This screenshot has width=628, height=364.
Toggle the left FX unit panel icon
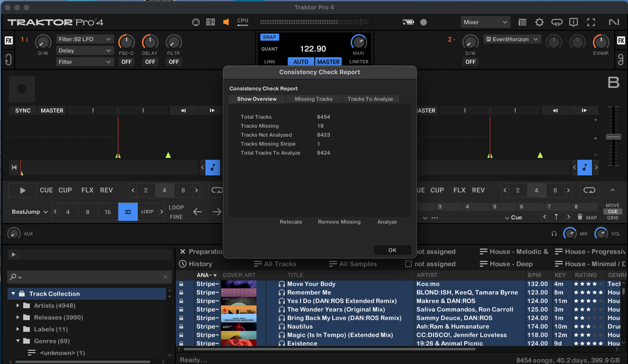pyautogui.click(x=9, y=40)
